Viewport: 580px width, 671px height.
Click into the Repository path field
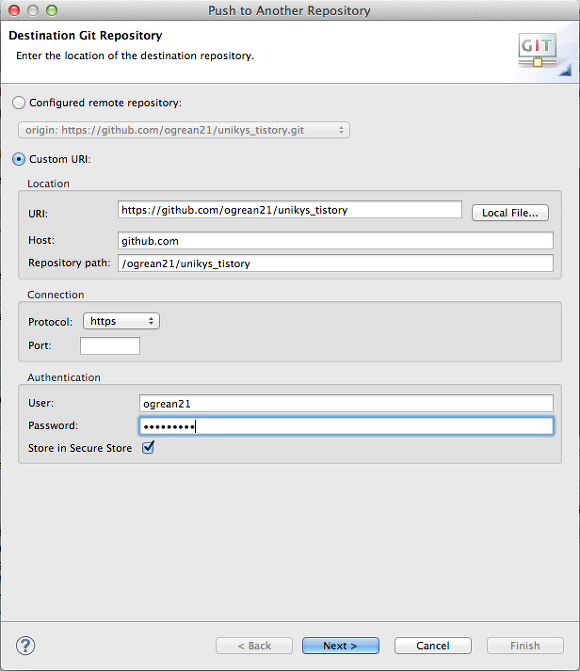[336, 263]
